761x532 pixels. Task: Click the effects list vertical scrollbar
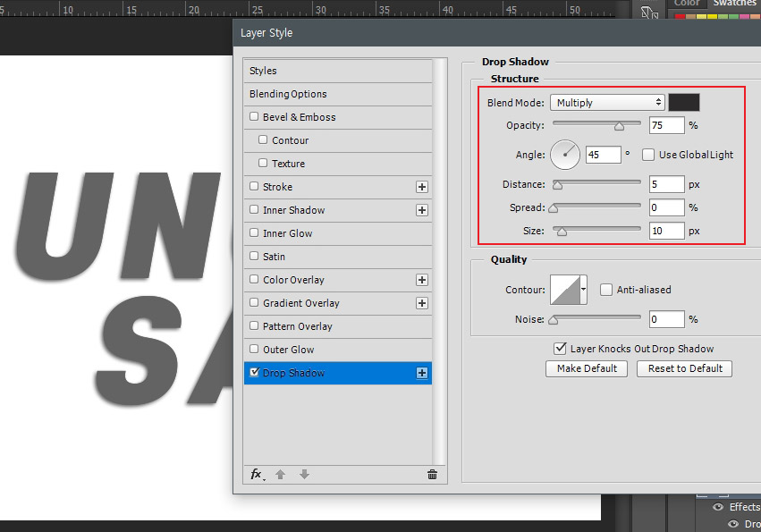pos(440,262)
